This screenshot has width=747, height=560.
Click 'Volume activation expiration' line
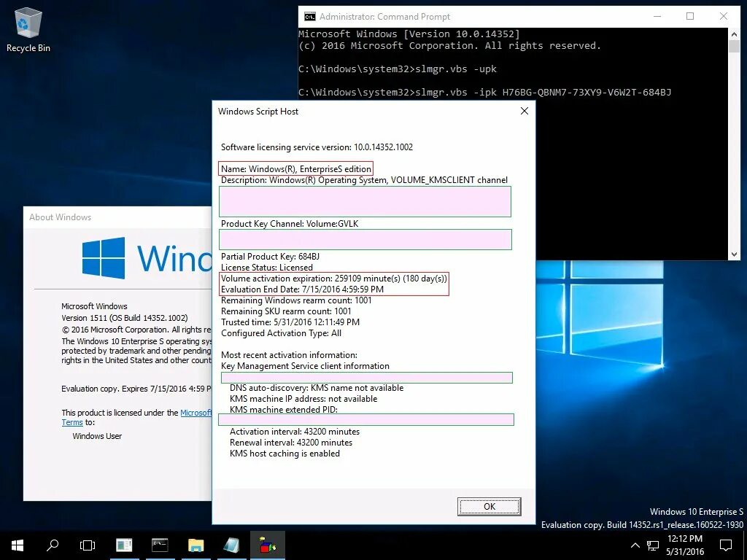(x=334, y=279)
